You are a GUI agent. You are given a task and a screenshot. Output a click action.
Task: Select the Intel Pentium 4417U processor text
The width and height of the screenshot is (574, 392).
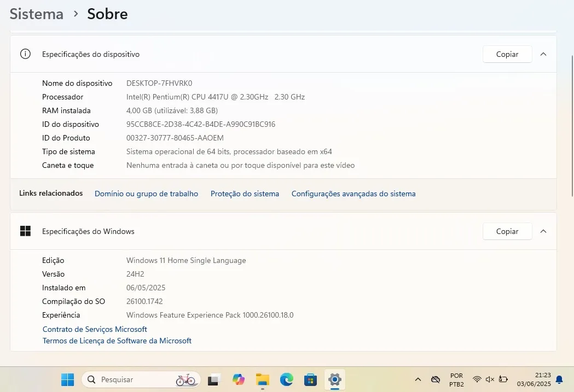pos(216,97)
